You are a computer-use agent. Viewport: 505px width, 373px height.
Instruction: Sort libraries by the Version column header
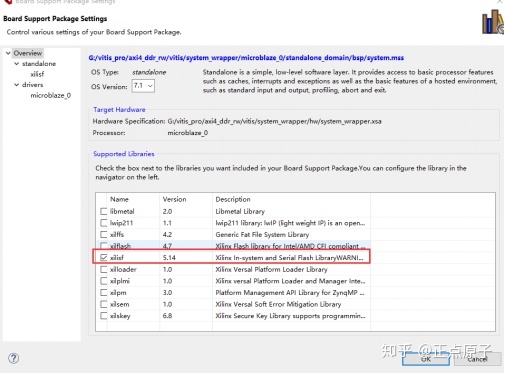pos(174,199)
